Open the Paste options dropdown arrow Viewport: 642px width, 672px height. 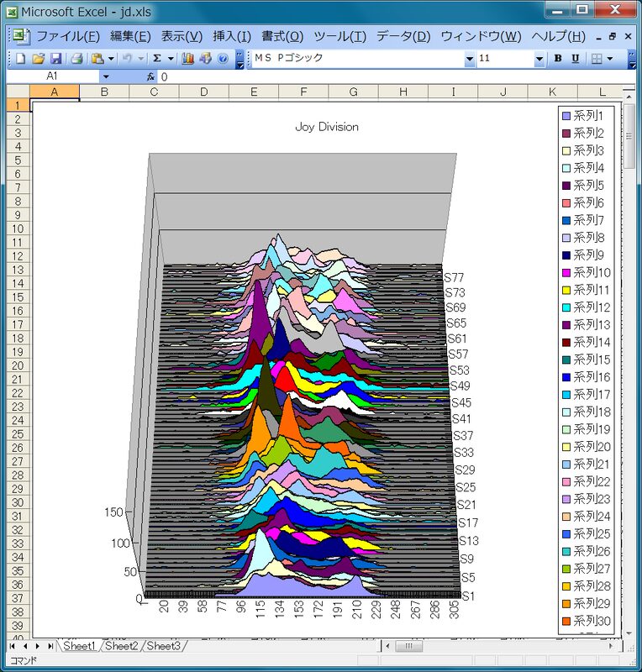click(x=111, y=58)
